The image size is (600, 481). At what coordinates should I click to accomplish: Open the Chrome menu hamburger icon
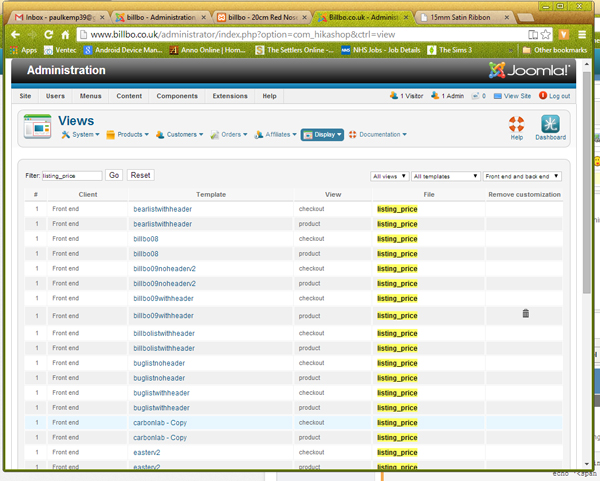pyautogui.click(x=582, y=34)
